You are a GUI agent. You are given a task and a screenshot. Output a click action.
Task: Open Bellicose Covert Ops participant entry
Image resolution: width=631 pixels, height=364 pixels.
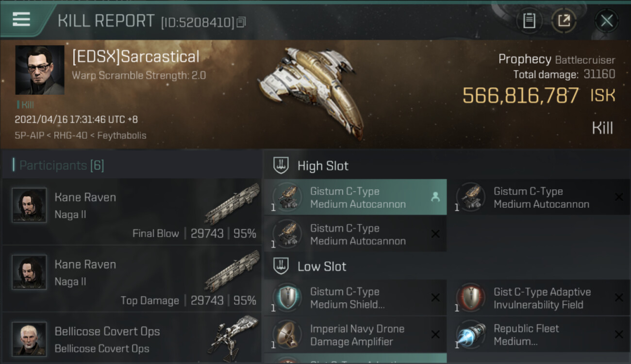[132, 338]
